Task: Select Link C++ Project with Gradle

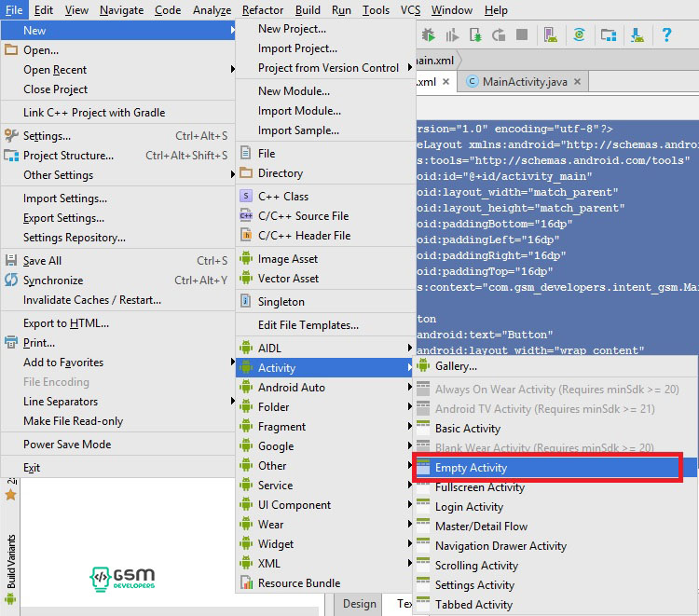Action: [x=94, y=113]
